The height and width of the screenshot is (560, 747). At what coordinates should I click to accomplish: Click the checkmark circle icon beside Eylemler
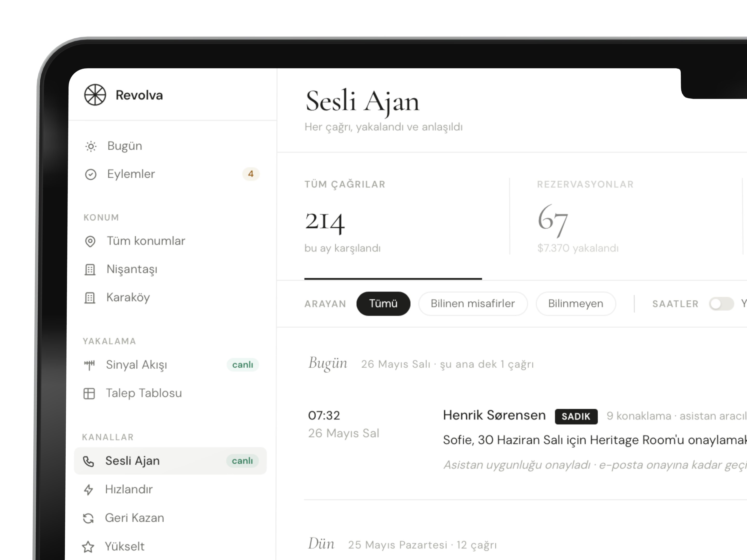[91, 174]
